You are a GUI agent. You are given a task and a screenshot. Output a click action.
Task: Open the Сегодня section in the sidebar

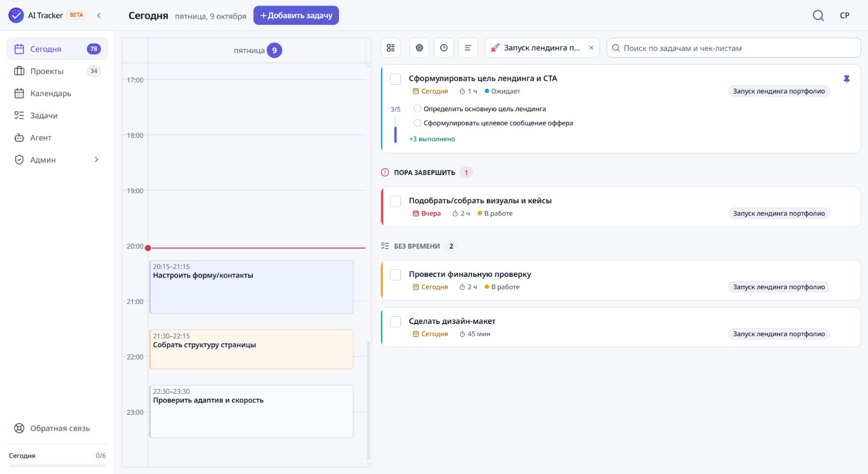coord(57,49)
